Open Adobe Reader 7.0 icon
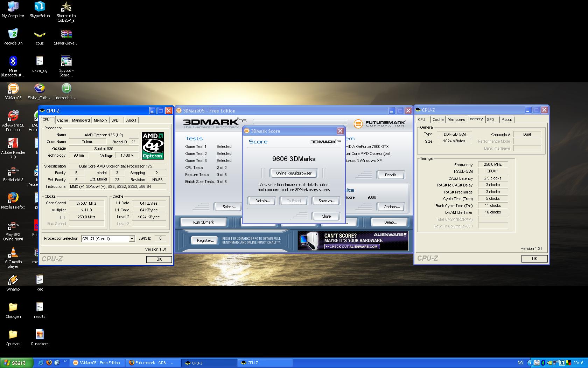588x368 pixels. [13, 148]
